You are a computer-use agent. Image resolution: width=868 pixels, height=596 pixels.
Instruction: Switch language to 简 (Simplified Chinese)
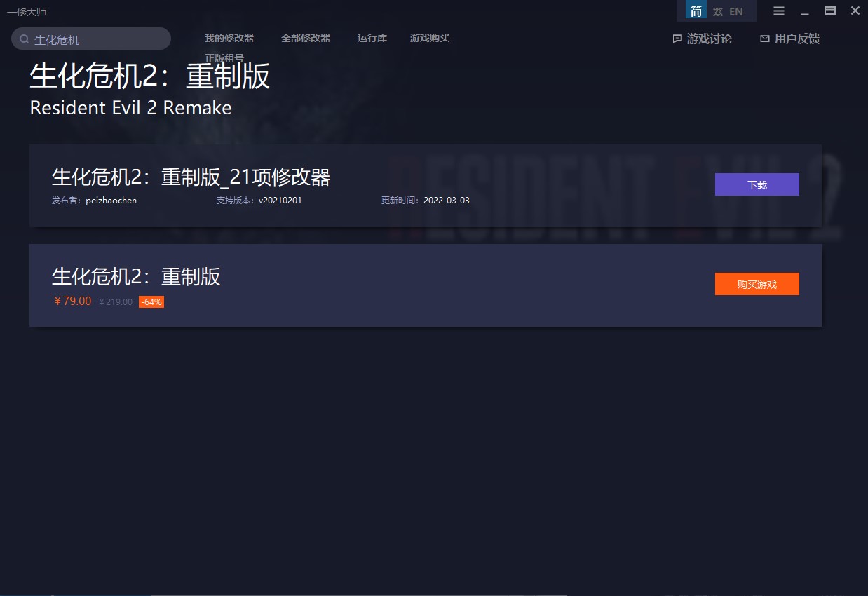tap(696, 11)
